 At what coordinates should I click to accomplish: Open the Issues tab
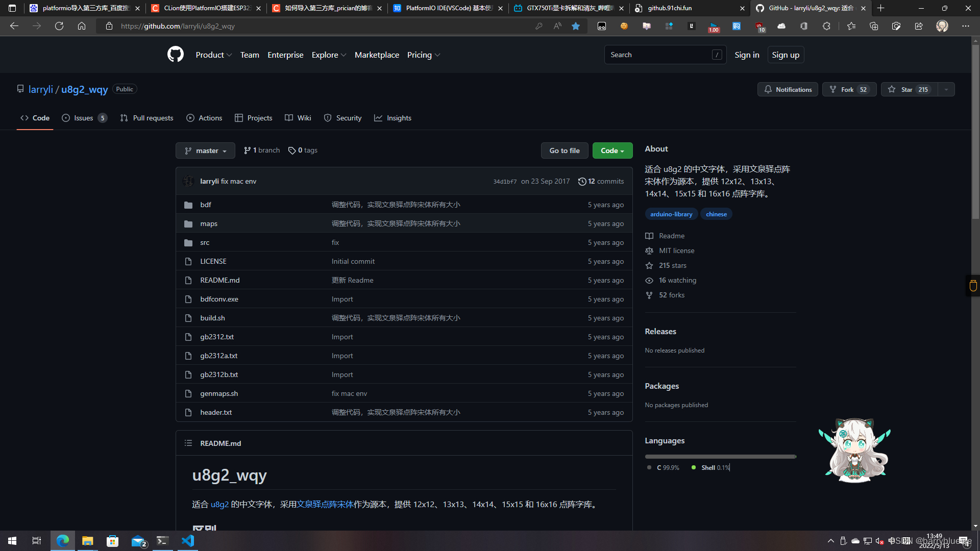click(x=84, y=118)
